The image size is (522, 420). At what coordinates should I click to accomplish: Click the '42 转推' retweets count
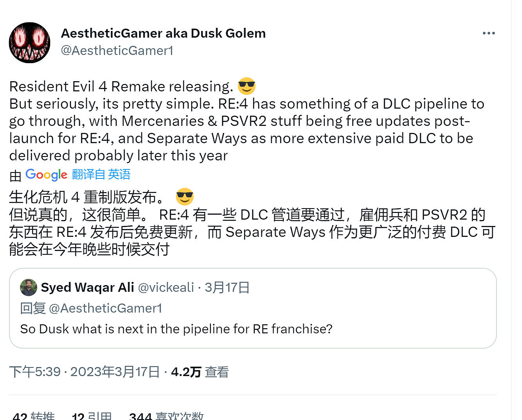33,415
